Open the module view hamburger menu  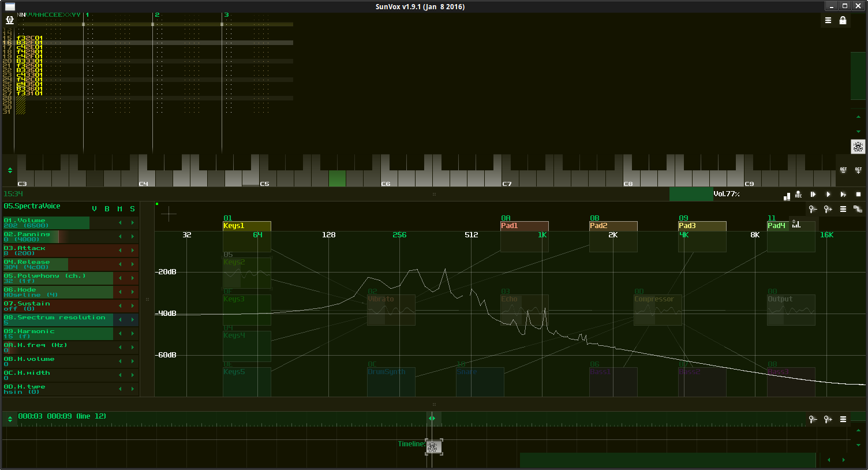tap(843, 209)
